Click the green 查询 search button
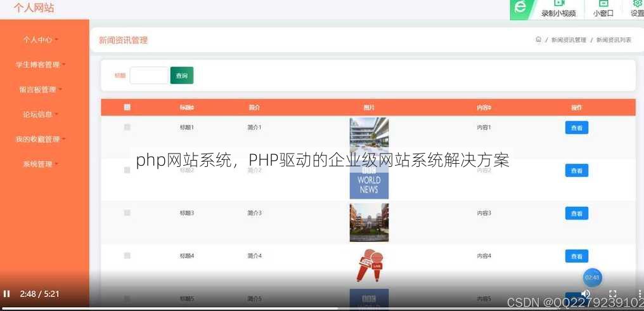The width and height of the screenshot is (644, 311). [x=182, y=76]
